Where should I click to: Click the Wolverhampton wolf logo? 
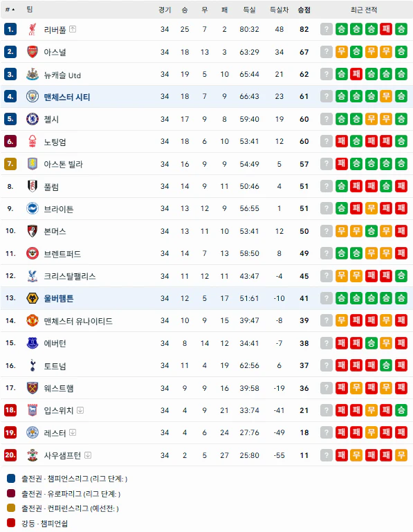point(33,298)
